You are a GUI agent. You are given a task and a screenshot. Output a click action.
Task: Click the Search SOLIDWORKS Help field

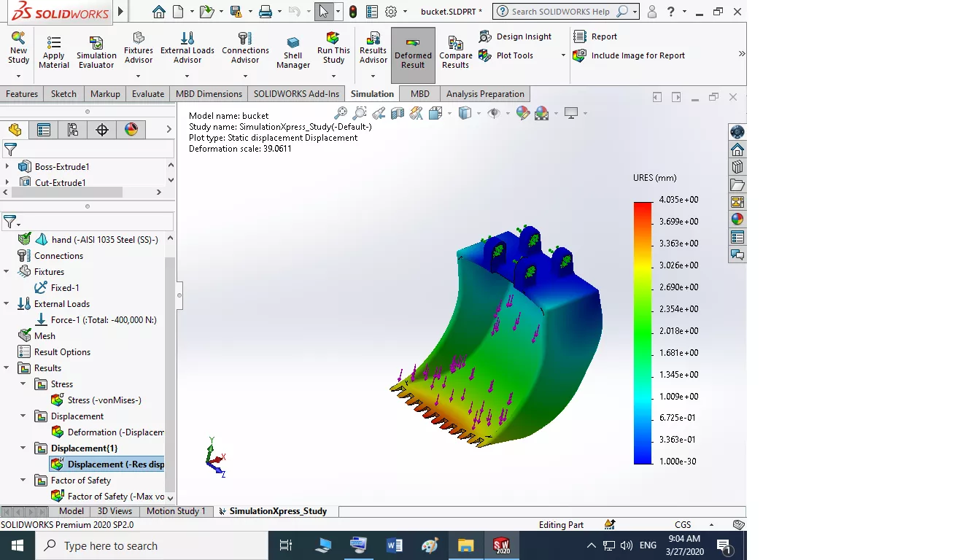(559, 12)
